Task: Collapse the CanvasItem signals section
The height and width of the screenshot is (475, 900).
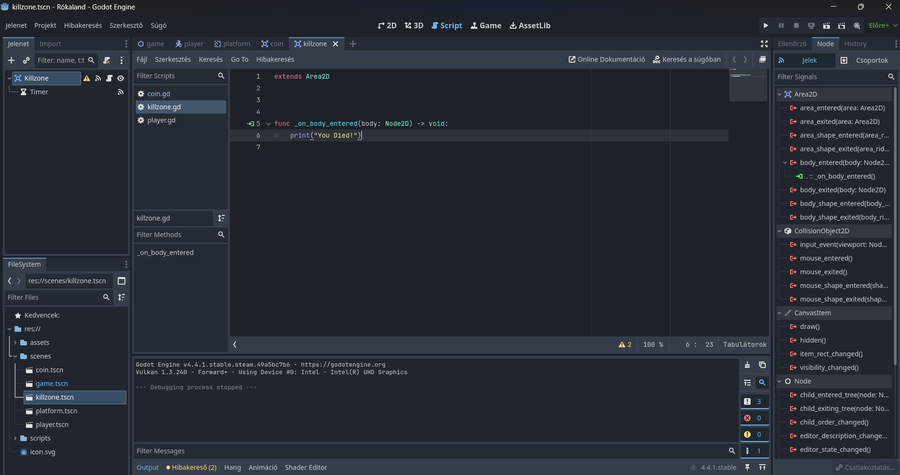Action: 779,313
